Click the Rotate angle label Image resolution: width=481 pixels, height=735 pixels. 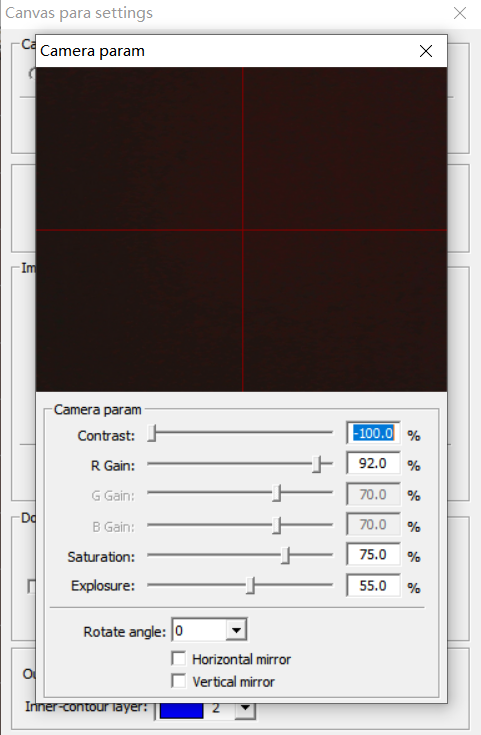125,632
